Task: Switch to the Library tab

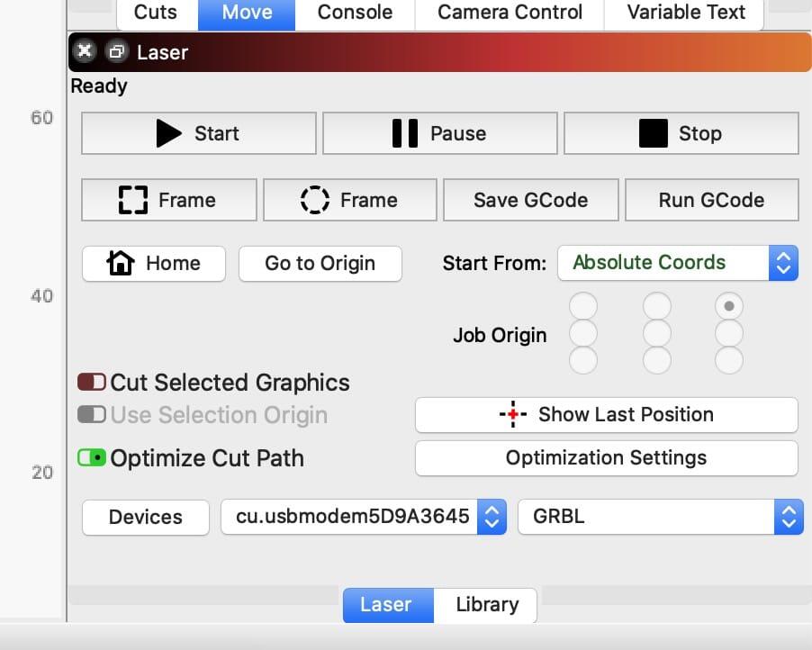Action: (486, 605)
